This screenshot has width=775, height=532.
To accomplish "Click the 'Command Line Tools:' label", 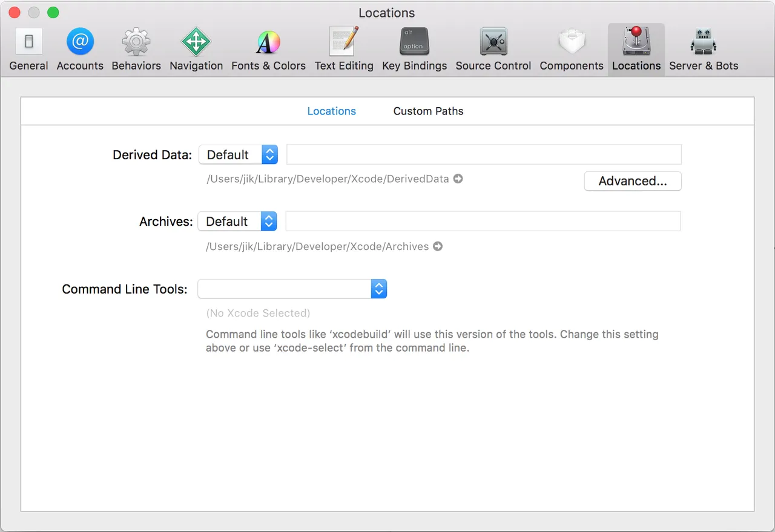I will tap(125, 289).
